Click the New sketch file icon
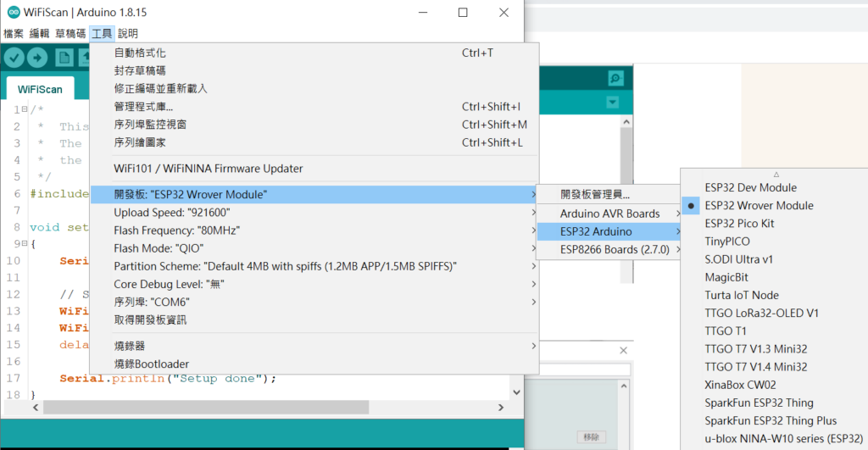The height and width of the screenshot is (450, 868). (64, 57)
